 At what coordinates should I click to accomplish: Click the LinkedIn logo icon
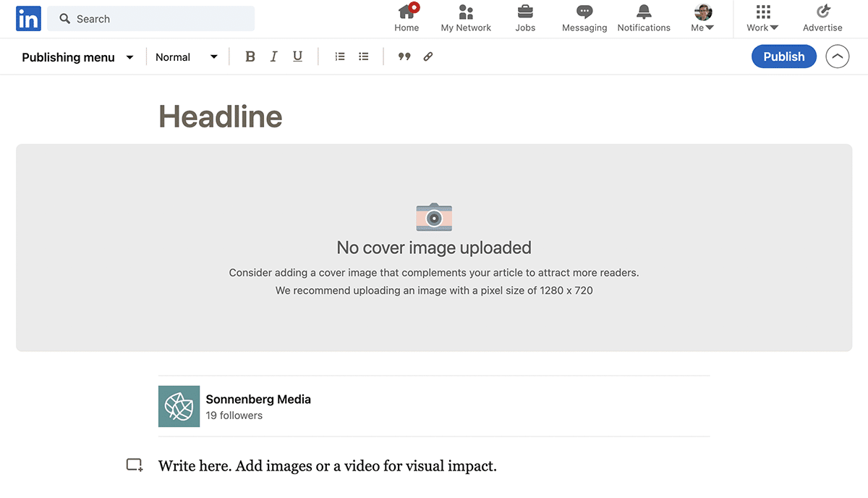(x=28, y=19)
